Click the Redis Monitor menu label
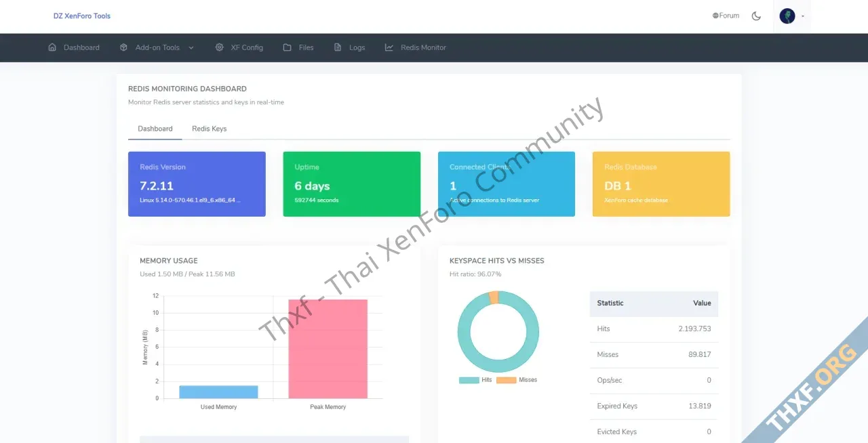Screen dimensions: 868x443 pyautogui.click(x=423, y=47)
